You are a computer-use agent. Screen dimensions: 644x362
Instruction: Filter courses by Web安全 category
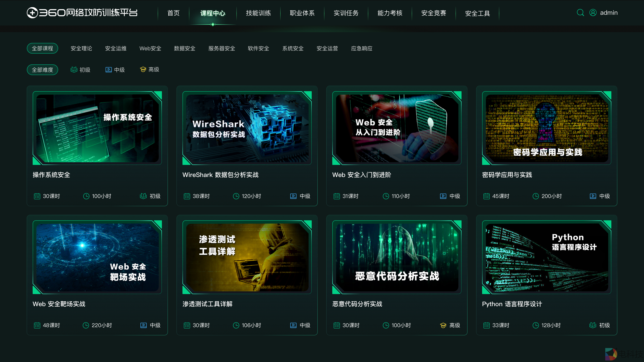click(x=150, y=48)
